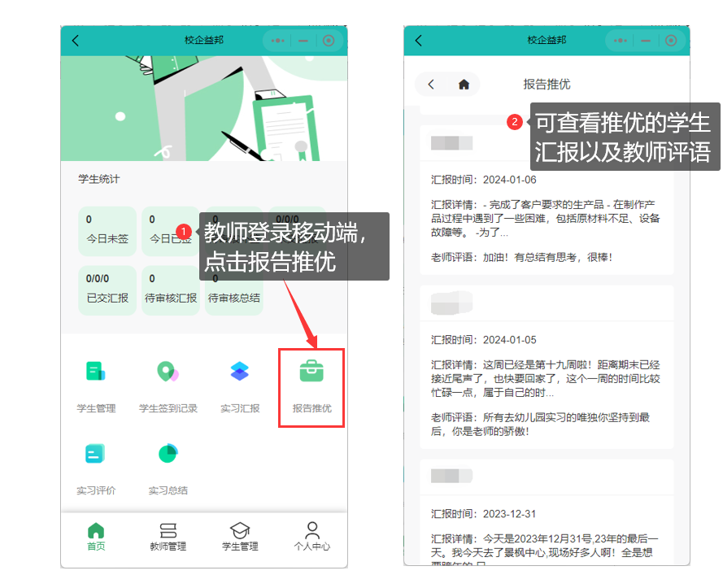
Task: Switch to the 学生管理 bottom tab
Action: point(240,537)
